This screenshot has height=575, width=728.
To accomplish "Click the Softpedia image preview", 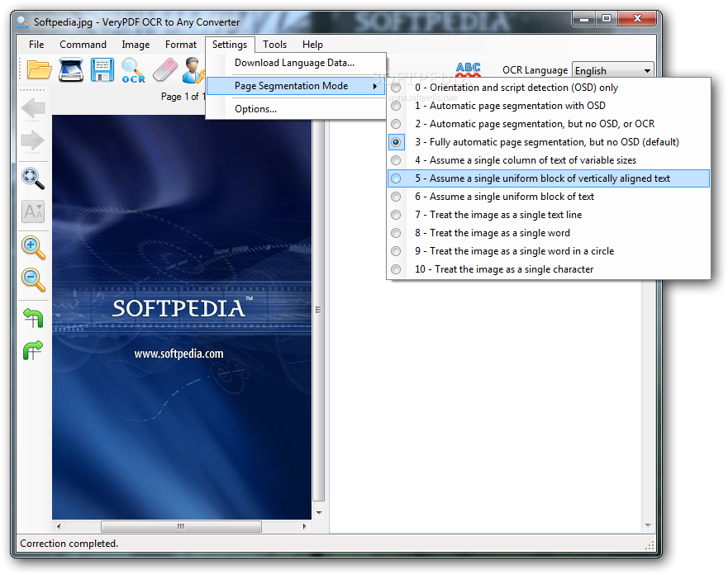I will point(182,317).
